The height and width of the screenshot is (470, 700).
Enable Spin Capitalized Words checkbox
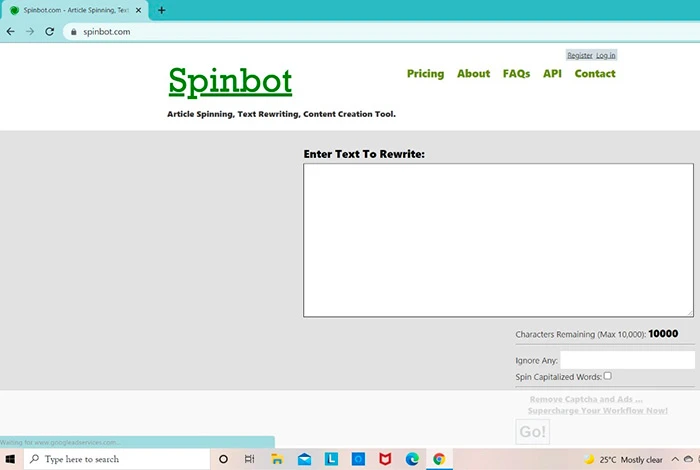608,376
